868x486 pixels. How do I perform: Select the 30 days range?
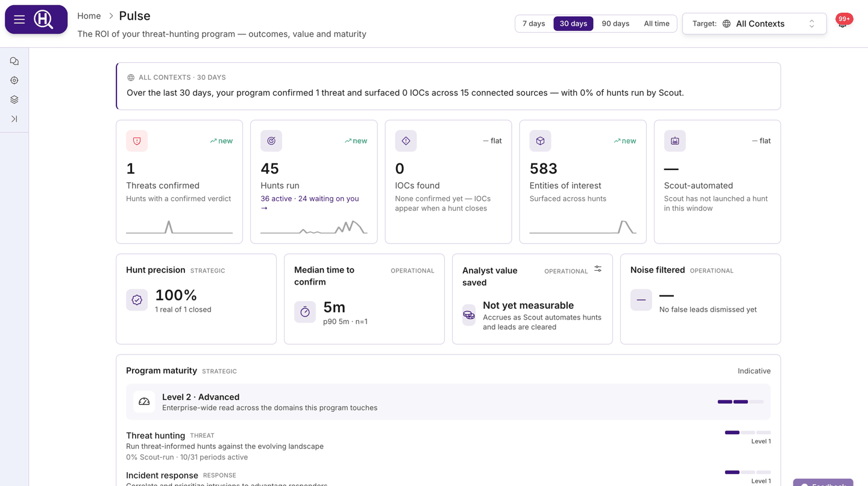point(573,24)
